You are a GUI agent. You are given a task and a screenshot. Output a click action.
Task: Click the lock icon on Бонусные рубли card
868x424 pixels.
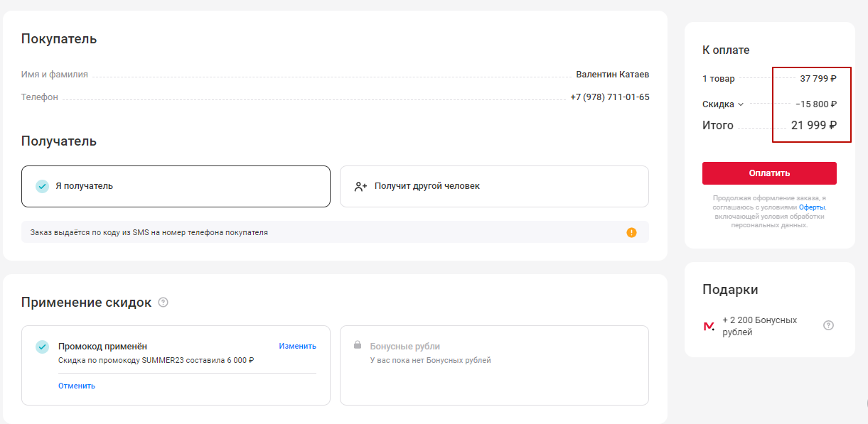(x=358, y=346)
